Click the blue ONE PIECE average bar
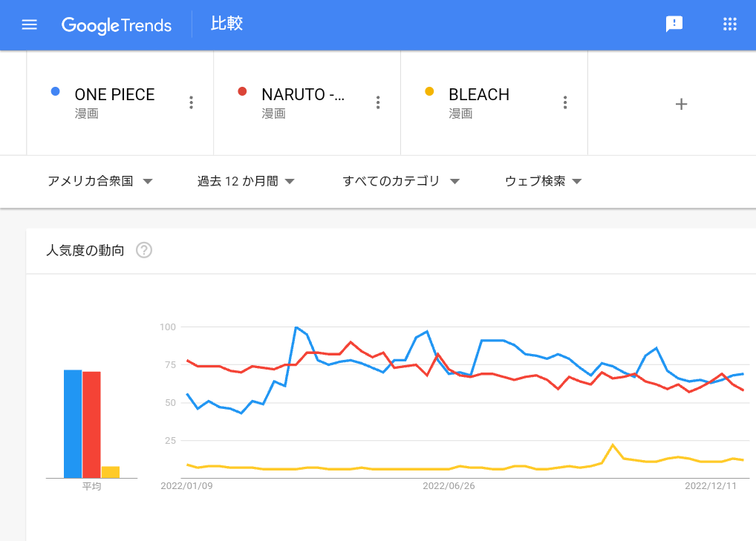This screenshot has height=541, width=756. point(73,424)
